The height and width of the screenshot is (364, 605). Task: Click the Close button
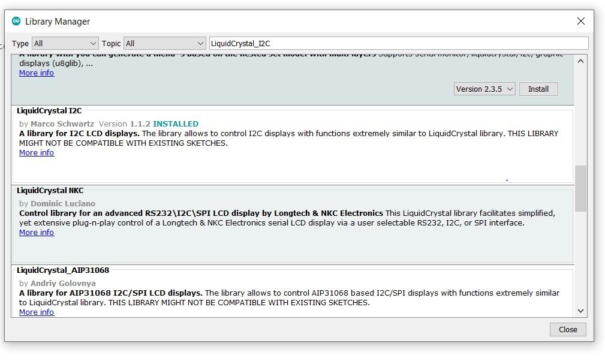coord(568,330)
